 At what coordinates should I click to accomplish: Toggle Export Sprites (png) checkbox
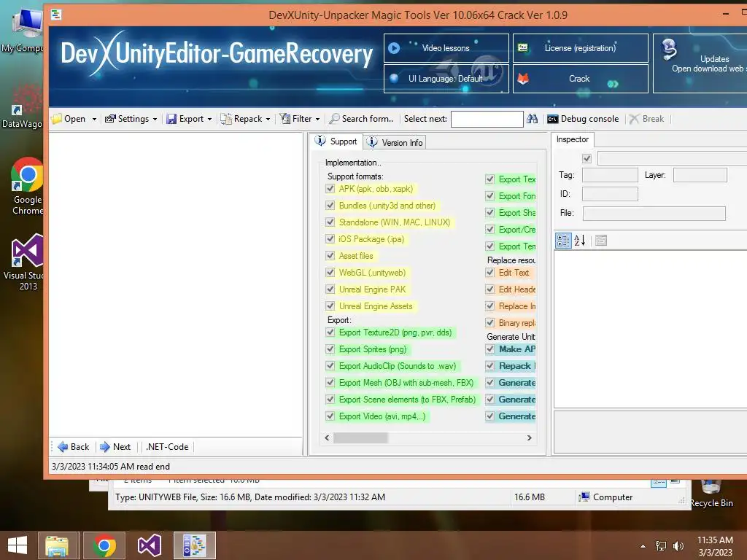[330, 349]
